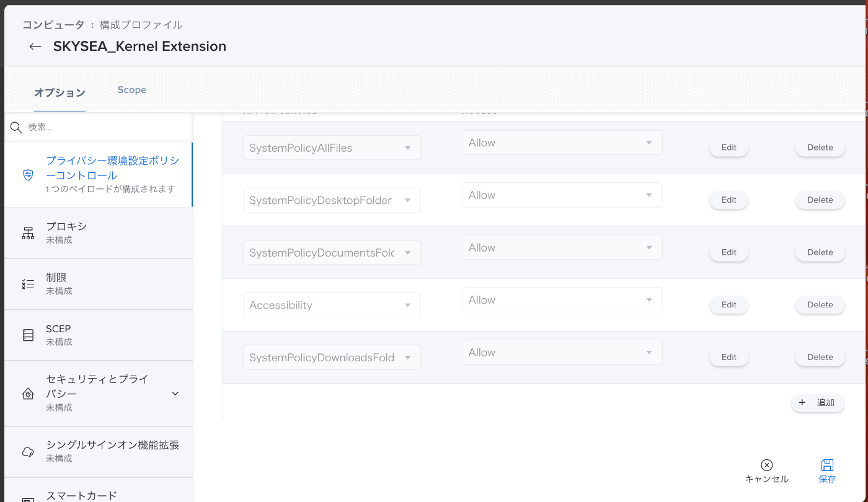The width and height of the screenshot is (868, 502).
Task: Click the cancel circle-x icon
Action: [767, 465]
